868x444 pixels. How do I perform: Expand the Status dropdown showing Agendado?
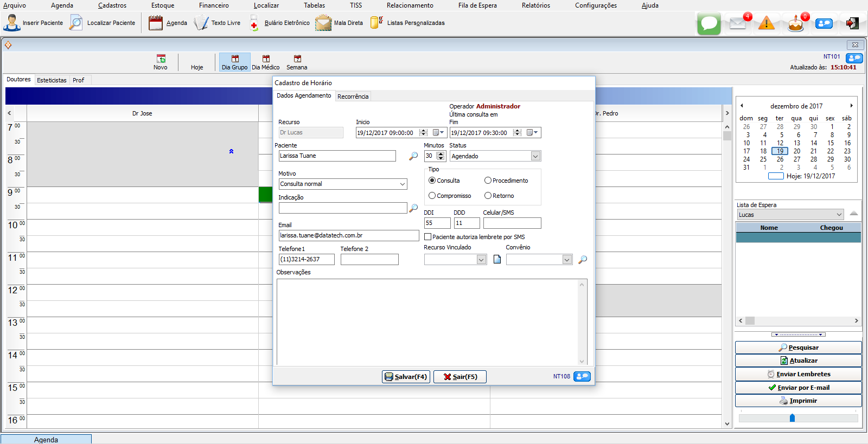tap(535, 156)
